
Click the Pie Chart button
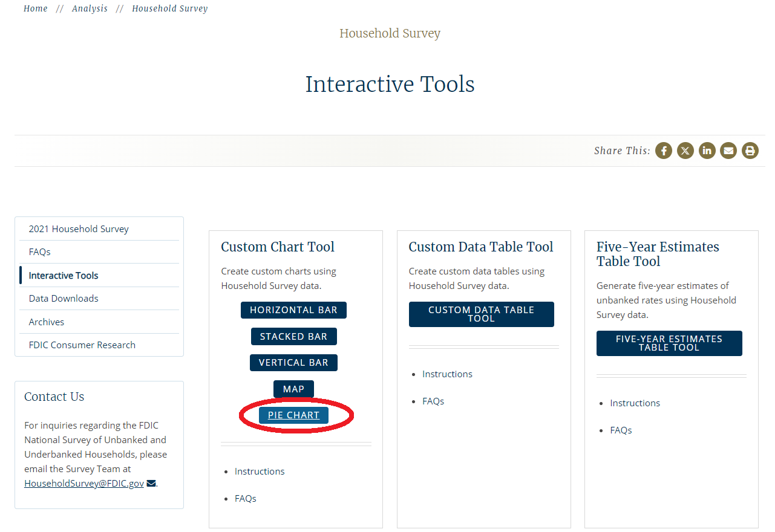click(x=293, y=415)
